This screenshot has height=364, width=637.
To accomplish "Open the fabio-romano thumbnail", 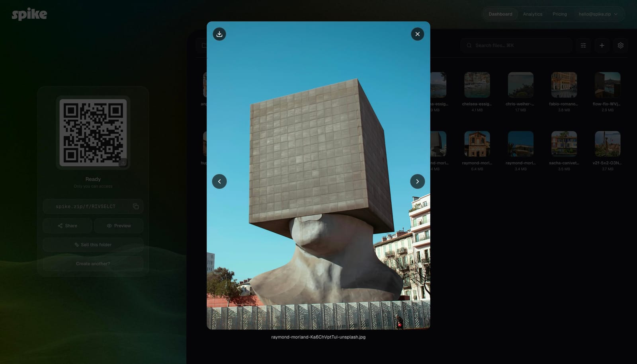I will [x=564, y=85].
